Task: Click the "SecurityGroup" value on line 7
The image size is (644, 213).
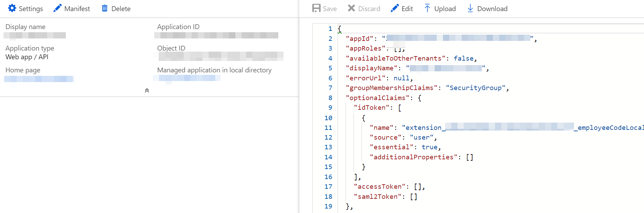Action: (476, 88)
